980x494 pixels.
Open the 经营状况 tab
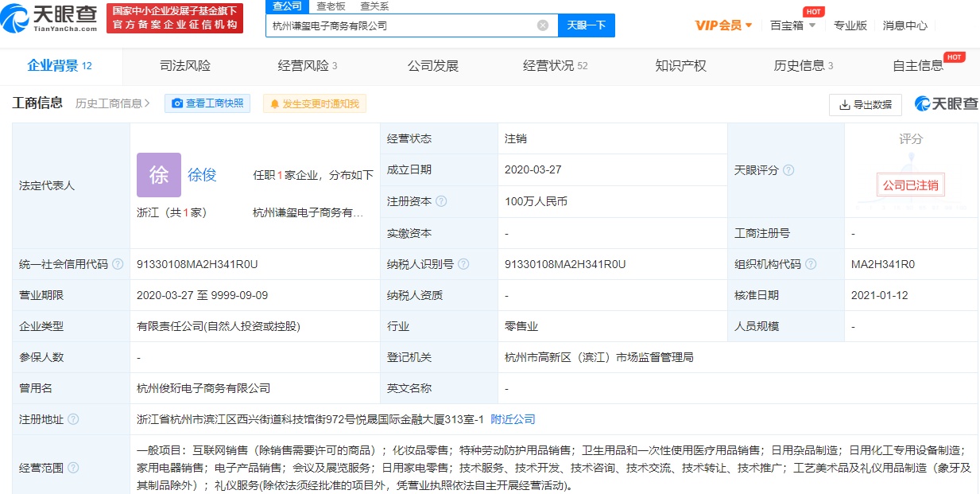click(x=555, y=66)
